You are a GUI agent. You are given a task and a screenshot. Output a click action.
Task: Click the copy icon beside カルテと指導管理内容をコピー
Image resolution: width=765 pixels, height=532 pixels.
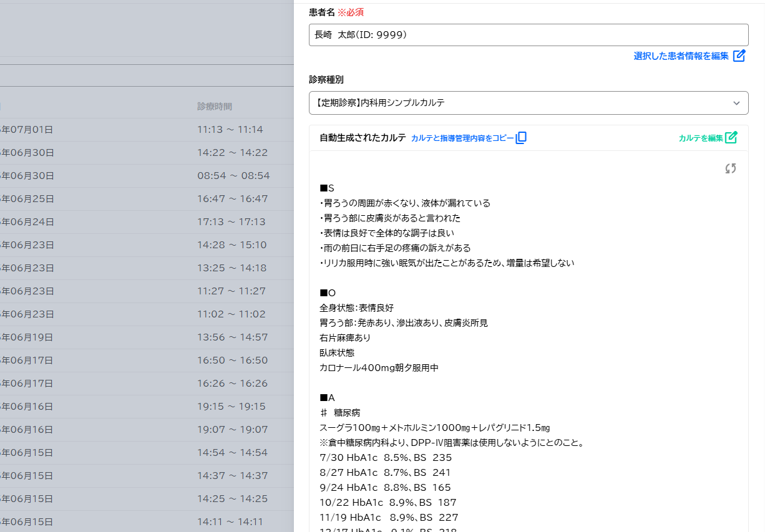pyautogui.click(x=521, y=138)
